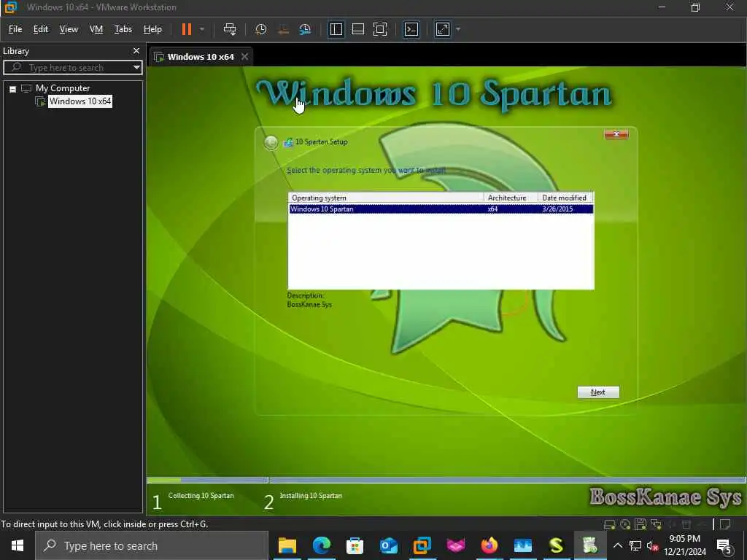Viewport: 747px width, 560px height.
Task: Select My Computer in the library
Action: tap(63, 88)
